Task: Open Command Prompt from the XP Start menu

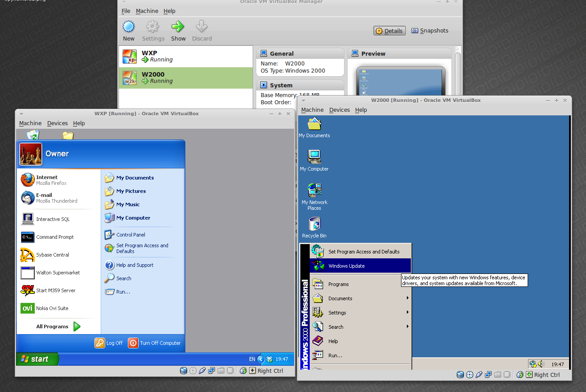Action: point(59,237)
